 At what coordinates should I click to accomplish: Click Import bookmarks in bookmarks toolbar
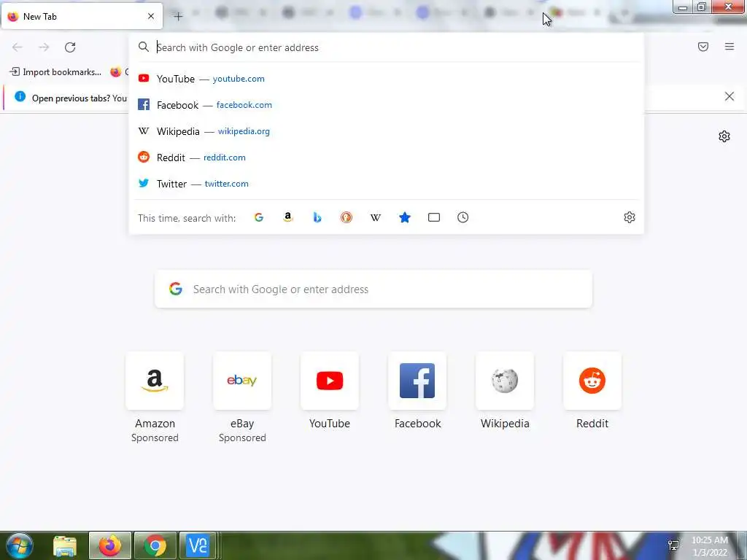55,72
